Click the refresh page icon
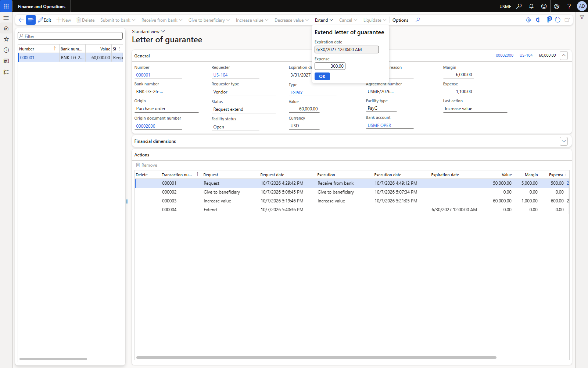The image size is (588, 368). [x=557, y=20]
